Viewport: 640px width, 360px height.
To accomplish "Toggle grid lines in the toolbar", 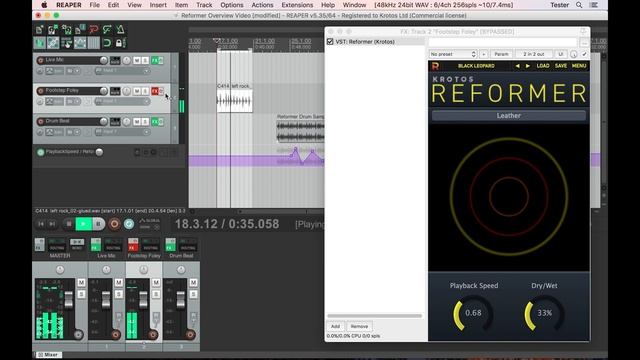I will tap(93, 42).
